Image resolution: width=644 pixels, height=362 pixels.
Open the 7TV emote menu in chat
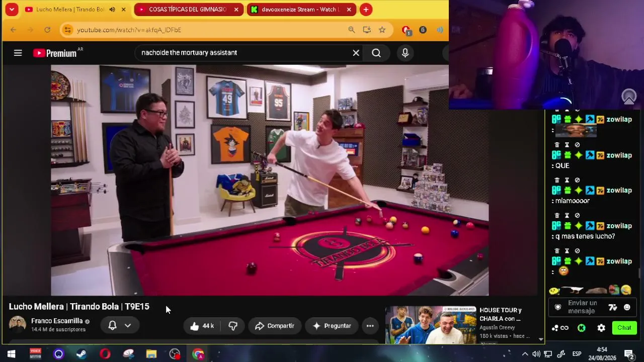[612, 307]
